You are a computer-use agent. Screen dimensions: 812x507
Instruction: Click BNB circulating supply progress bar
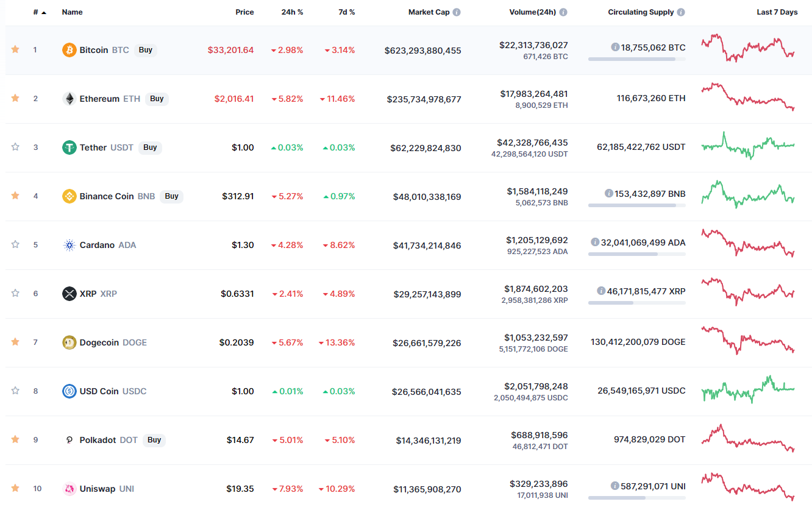636,205
